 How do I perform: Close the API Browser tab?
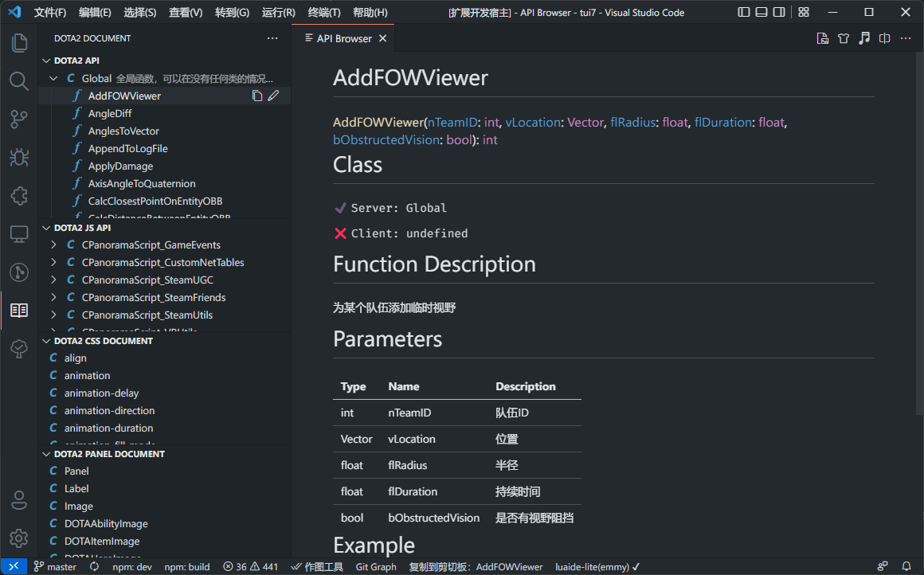coord(383,38)
